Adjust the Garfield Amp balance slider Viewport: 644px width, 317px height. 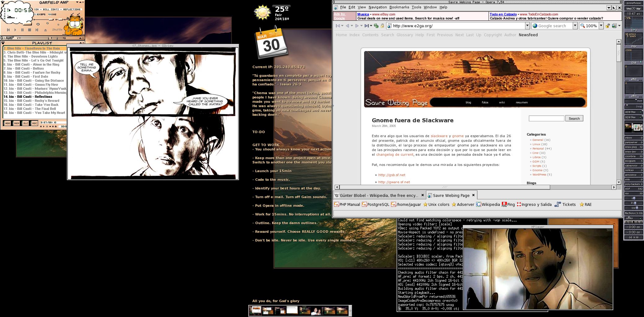tap(60, 20)
